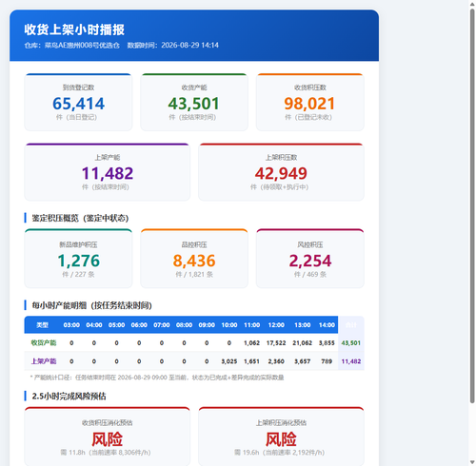Click the scrollbar down arrow
Image resolution: width=476 pixels, height=466 pixels.
tap(472, 462)
